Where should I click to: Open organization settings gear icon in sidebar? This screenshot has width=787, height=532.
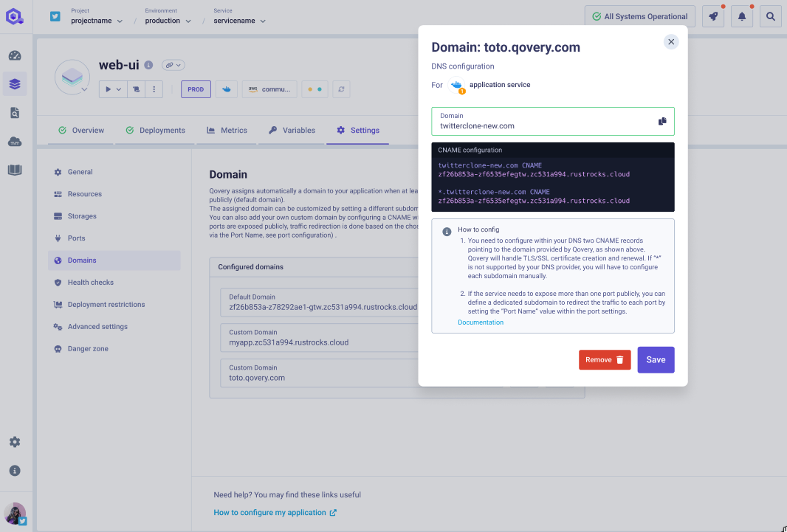[x=15, y=442]
